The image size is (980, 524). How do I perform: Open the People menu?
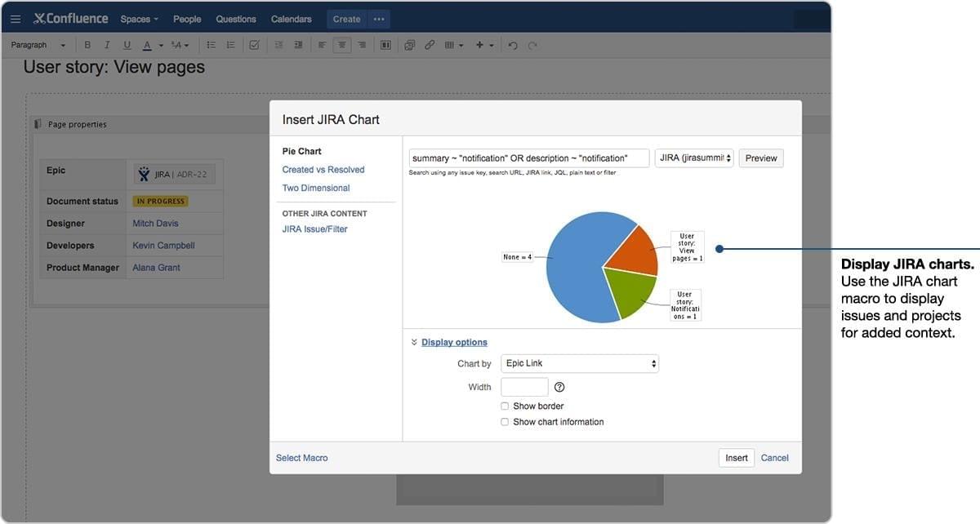[x=187, y=19]
